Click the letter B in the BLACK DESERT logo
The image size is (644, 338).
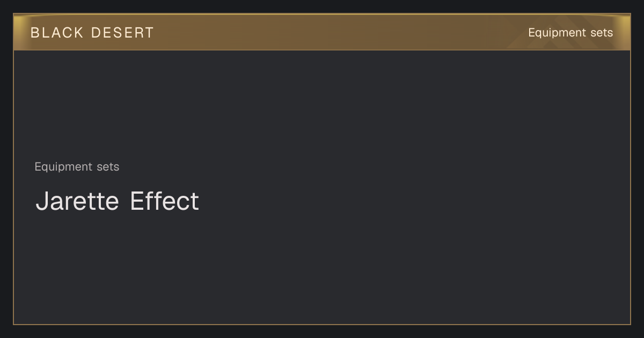click(35, 33)
